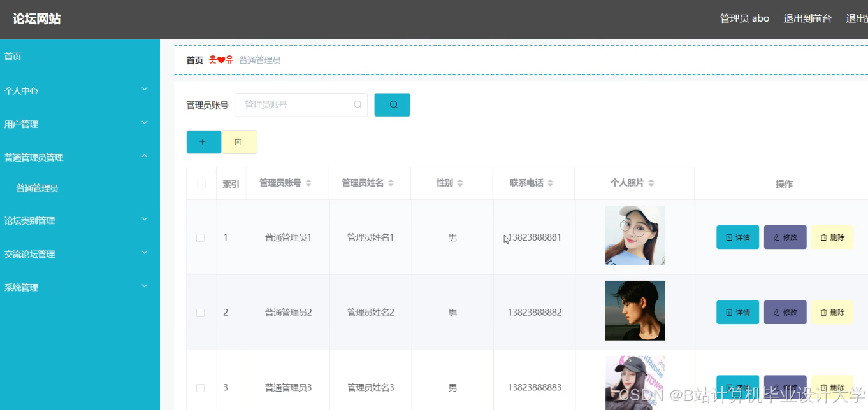Check the box for row 普通管理员1
The image size is (868, 410).
[x=200, y=237]
